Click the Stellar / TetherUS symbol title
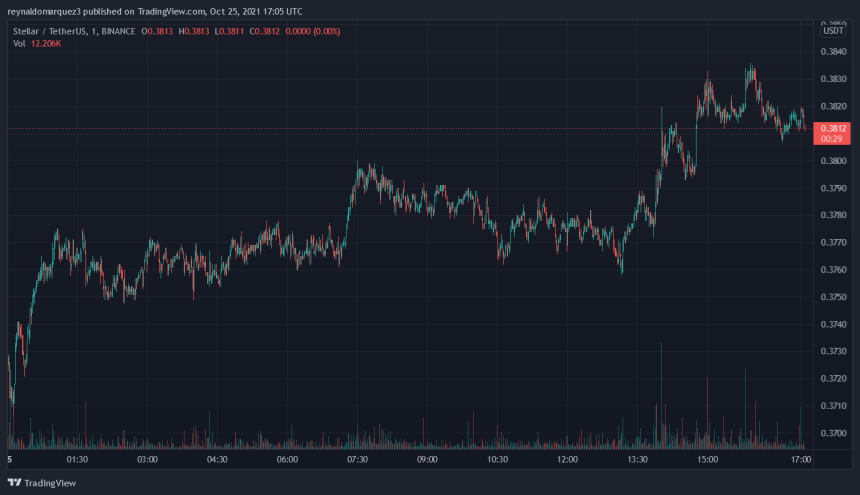The width and height of the screenshot is (860, 495). pyautogui.click(x=49, y=30)
